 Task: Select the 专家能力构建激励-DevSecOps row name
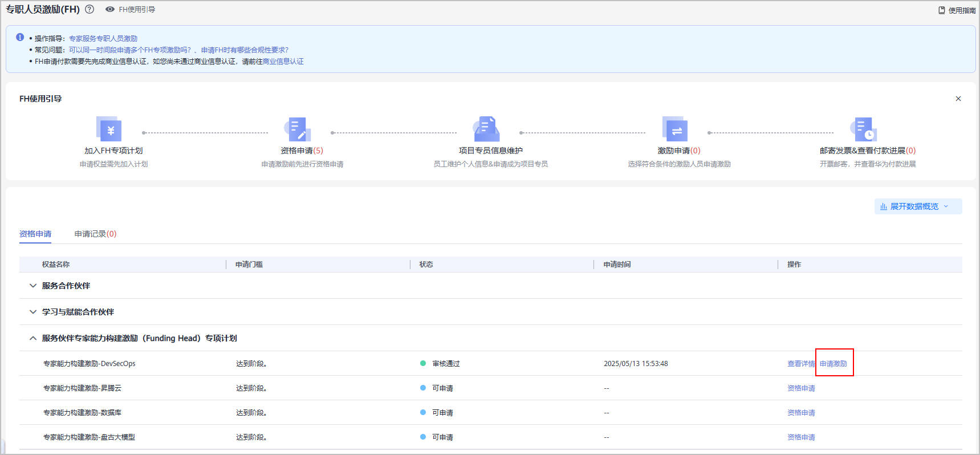pyautogui.click(x=90, y=364)
